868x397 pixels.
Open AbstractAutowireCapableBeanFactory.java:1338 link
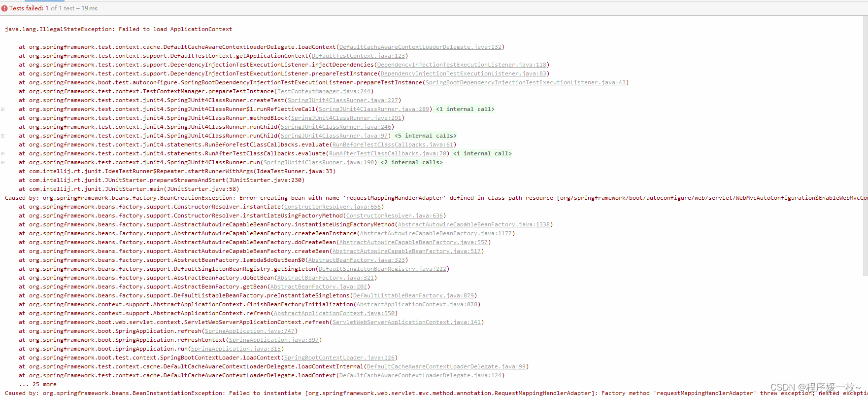[474, 224]
